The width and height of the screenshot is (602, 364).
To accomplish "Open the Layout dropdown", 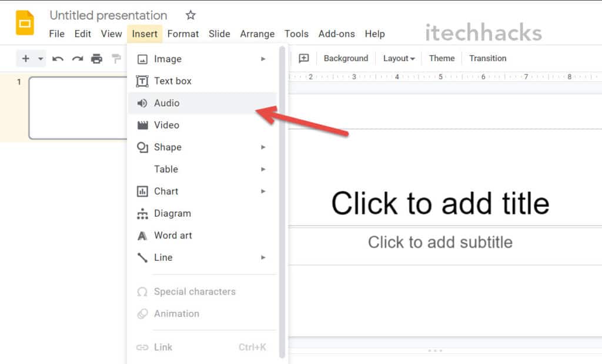I will [x=399, y=58].
